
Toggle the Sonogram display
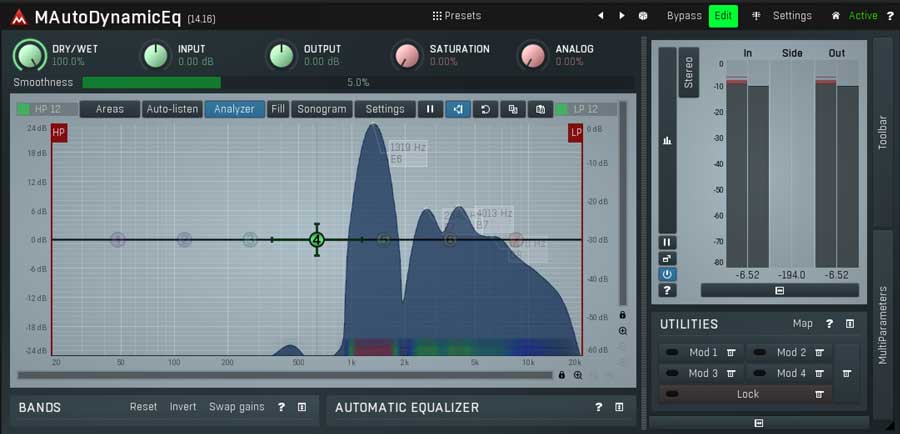tap(321, 109)
